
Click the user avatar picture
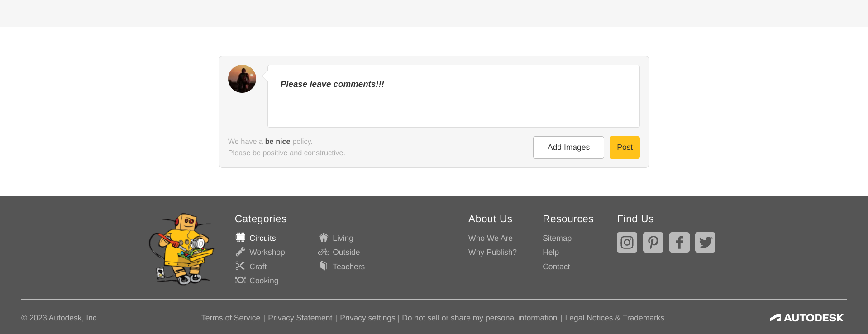click(x=242, y=79)
